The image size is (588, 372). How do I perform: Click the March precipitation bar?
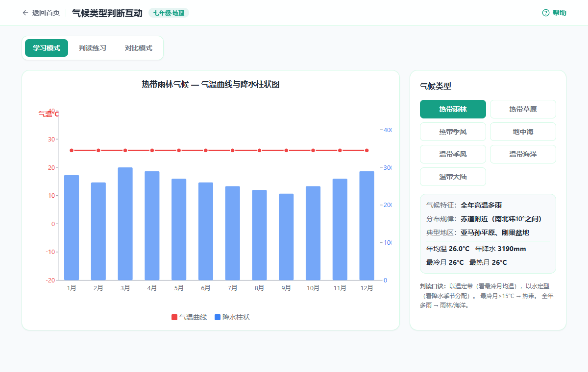pyautogui.click(x=125, y=224)
